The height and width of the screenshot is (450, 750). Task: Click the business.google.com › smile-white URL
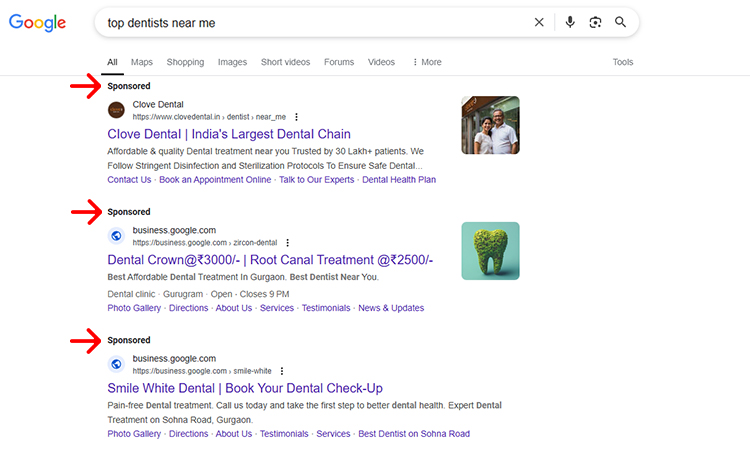202,371
